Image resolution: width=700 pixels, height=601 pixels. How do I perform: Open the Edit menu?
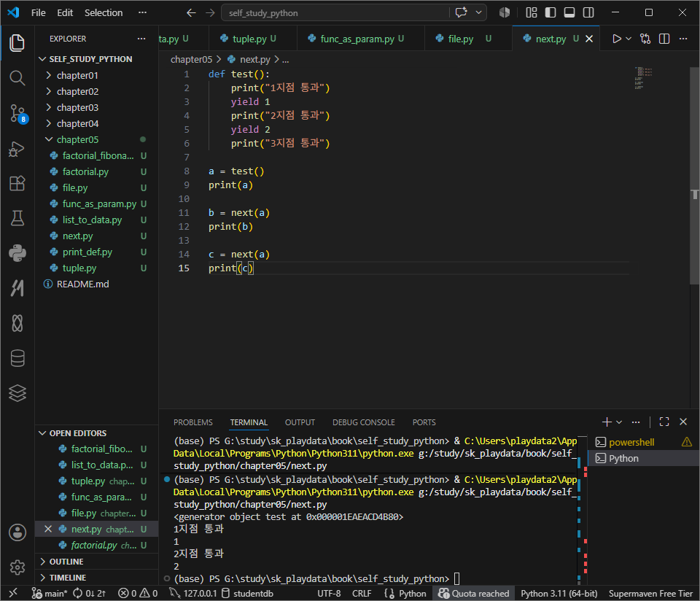click(x=65, y=12)
